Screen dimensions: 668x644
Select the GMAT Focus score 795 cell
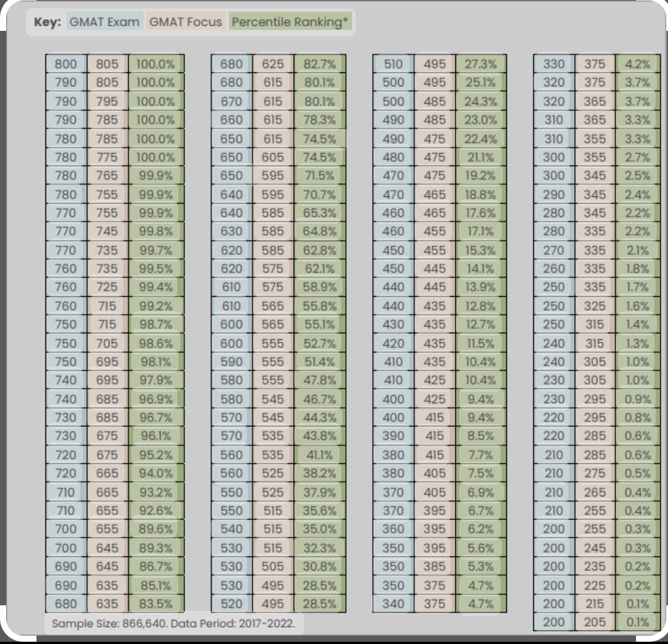point(107,102)
